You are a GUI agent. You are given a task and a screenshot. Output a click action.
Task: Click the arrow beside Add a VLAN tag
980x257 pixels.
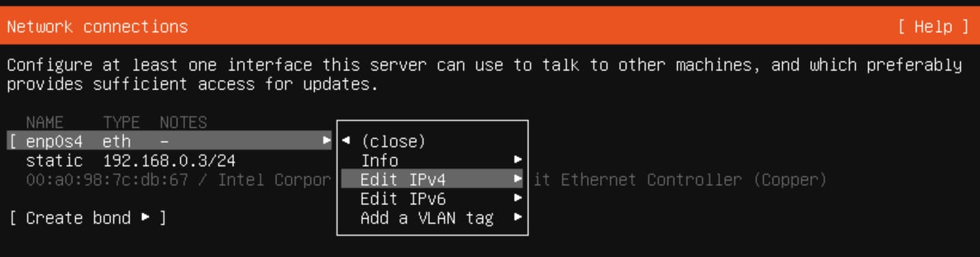pos(517,219)
